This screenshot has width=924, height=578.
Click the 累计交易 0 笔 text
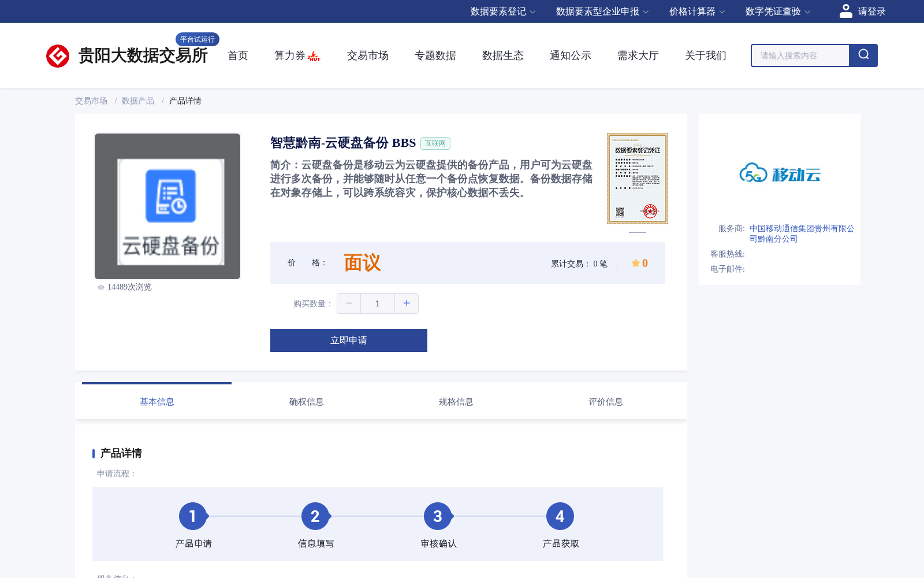point(579,264)
